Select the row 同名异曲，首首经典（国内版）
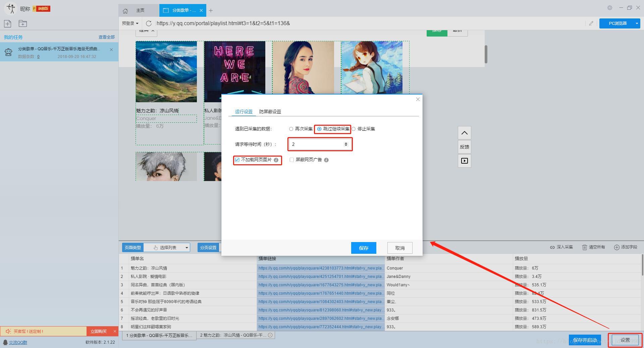This screenshot has height=348, width=644. point(381,285)
